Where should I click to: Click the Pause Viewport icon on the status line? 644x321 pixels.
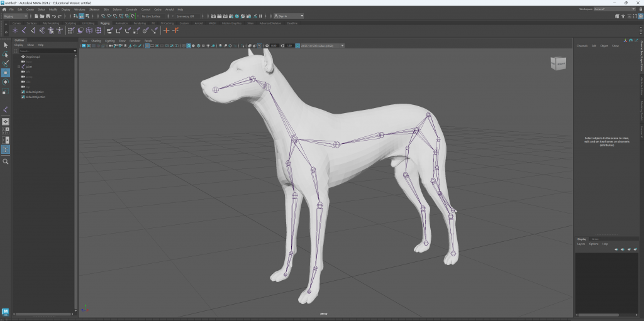260,16
